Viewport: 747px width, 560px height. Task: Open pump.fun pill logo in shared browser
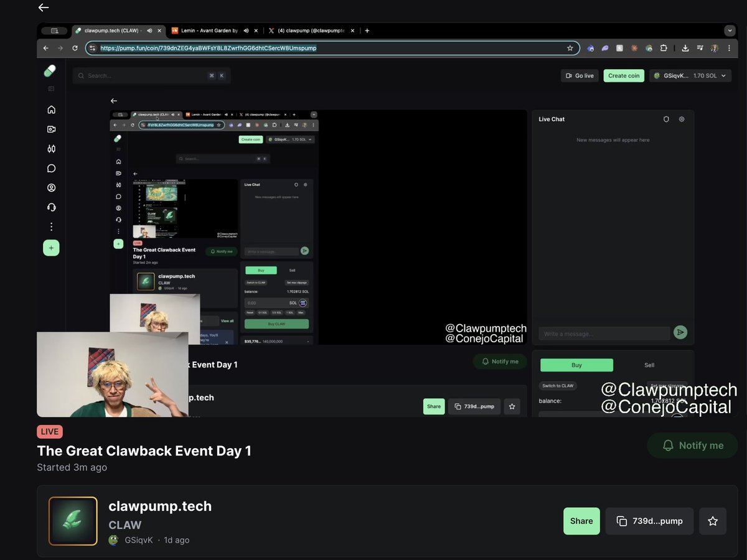click(50, 72)
